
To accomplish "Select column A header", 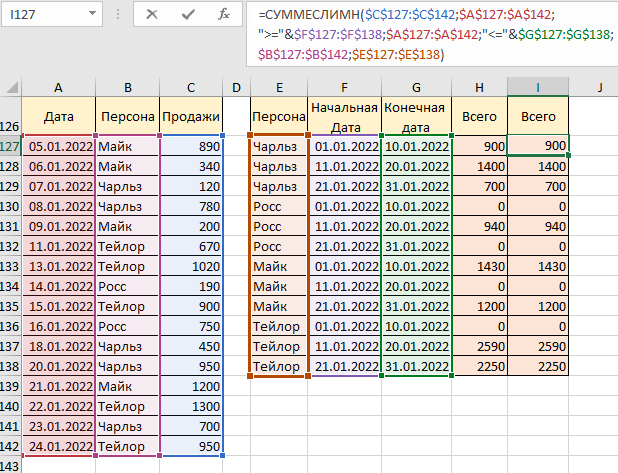I will (58, 88).
